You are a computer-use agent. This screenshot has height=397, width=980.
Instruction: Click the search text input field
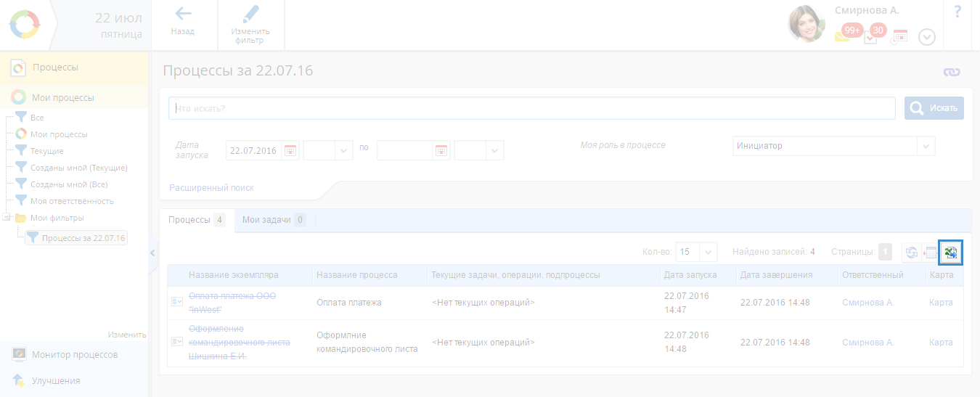coord(531,108)
